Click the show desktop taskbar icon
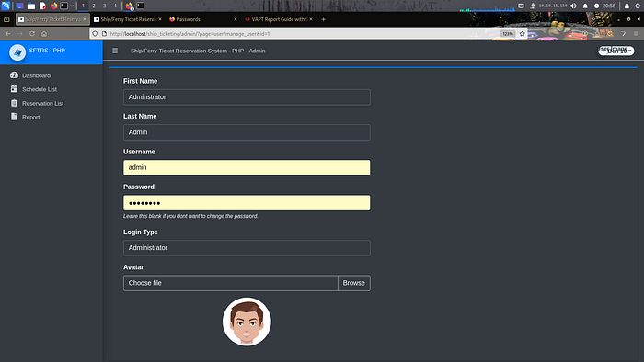The height and width of the screenshot is (362, 644). [19, 6]
